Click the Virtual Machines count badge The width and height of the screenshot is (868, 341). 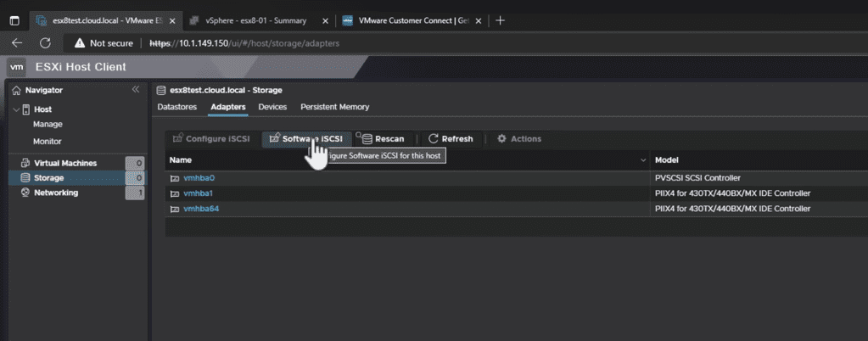(x=135, y=164)
